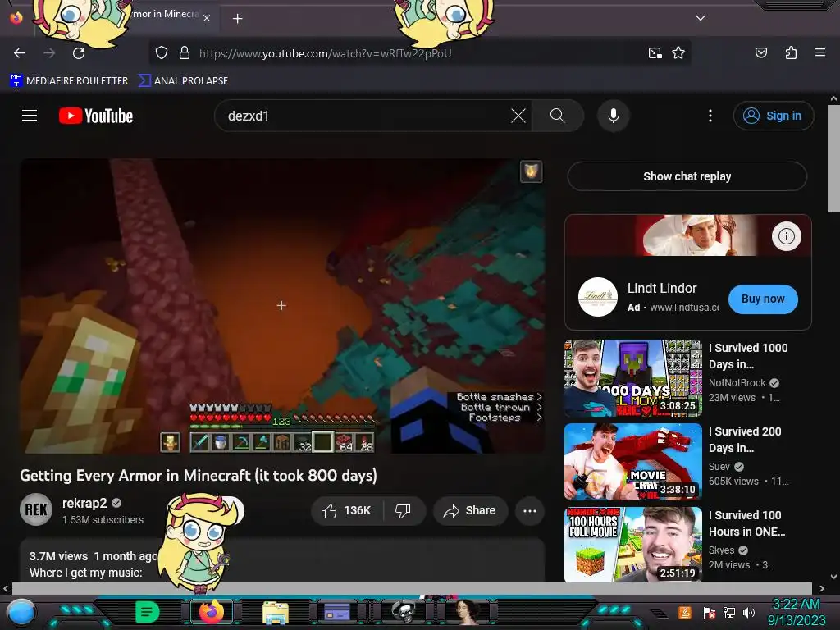The height and width of the screenshot is (630, 840).
Task: Open the Firefox extensions puzzle icon
Action: (791, 52)
